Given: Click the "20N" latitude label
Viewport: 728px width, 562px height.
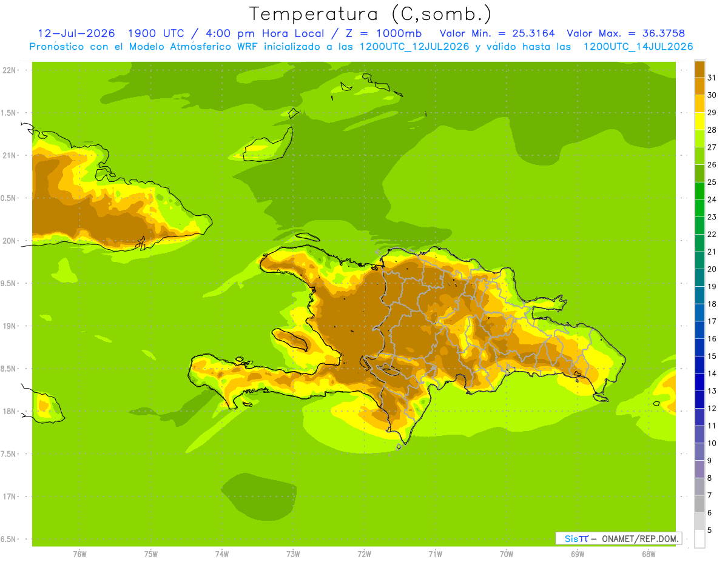Looking at the screenshot, I should tap(9, 241).
